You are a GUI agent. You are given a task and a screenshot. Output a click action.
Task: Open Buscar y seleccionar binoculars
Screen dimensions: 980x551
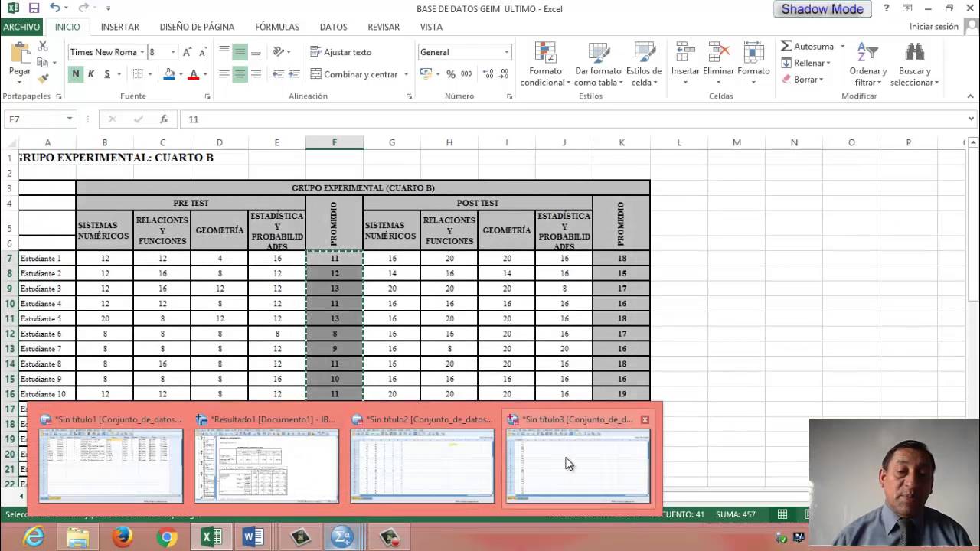(x=914, y=53)
